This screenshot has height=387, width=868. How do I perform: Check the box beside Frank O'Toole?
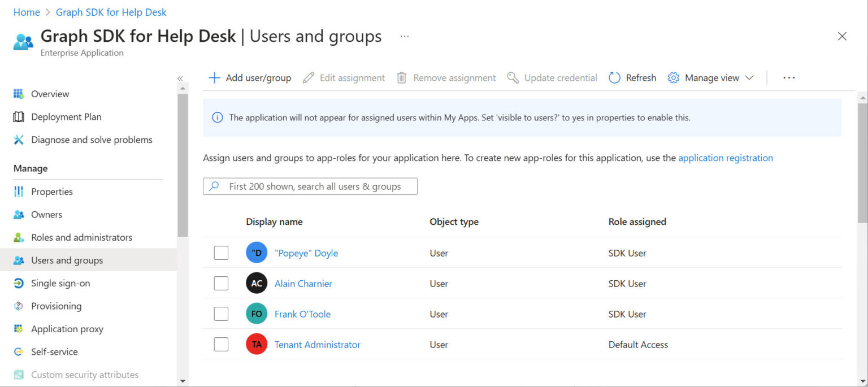pyautogui.click(x=221, y=314)
